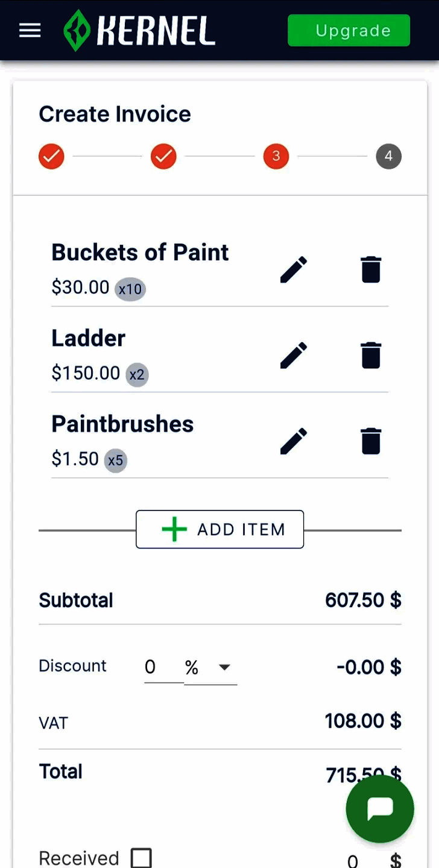This screenshot has height=868, width=439.
Task: Open the chat support bubble
Action: pyautogui.click(x=380, y=808)
